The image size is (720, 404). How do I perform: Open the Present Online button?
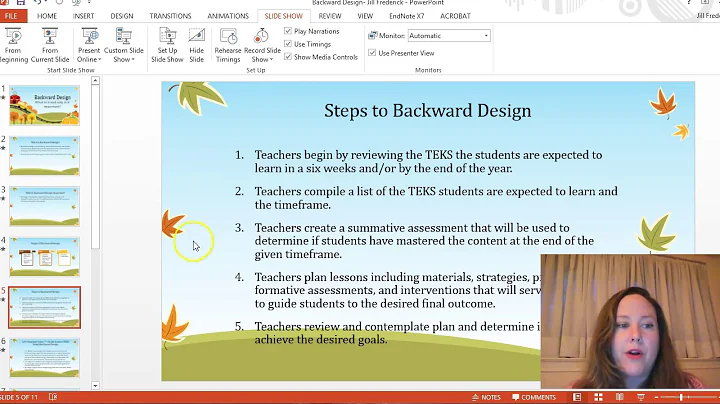(89, 45)
